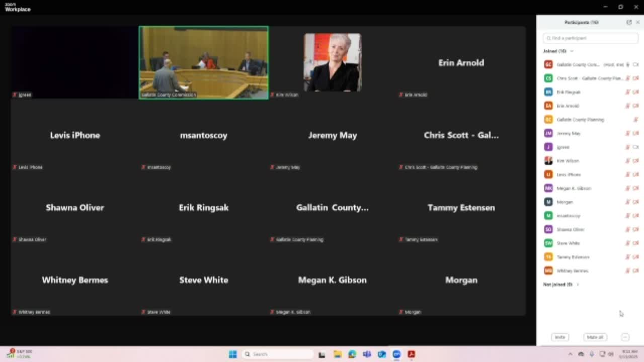Switch to Zoom app in taskbar
This screenshot has height=362, width=644.
point(396,354)
